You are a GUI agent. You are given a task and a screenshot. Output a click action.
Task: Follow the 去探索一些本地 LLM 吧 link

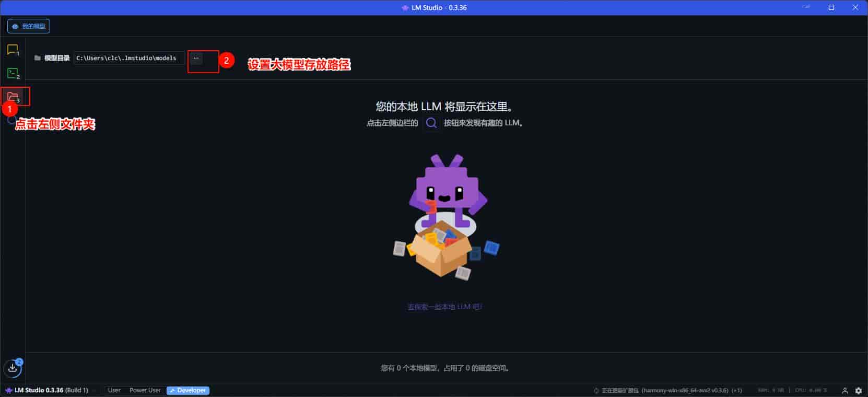click(444, 307)
